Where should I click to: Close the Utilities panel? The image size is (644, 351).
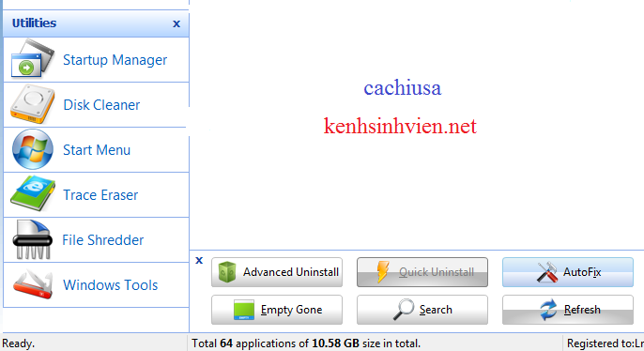pyautogui.click(x=176, y=23)
